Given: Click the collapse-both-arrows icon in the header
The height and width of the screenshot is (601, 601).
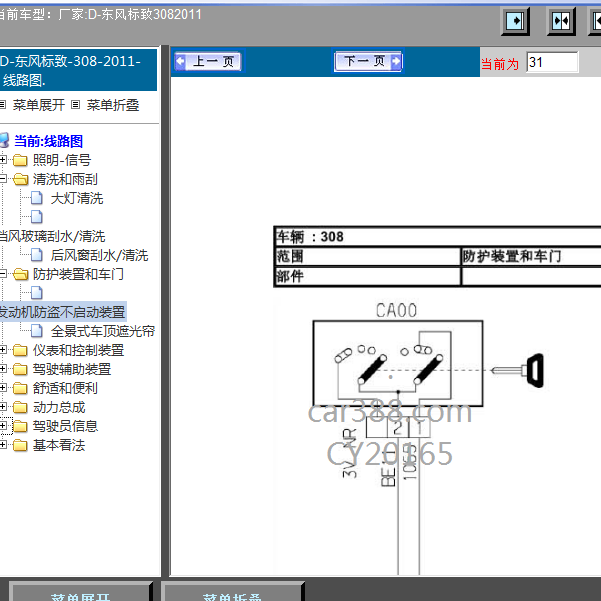Looking at the screenshot, I should (561, 20).
